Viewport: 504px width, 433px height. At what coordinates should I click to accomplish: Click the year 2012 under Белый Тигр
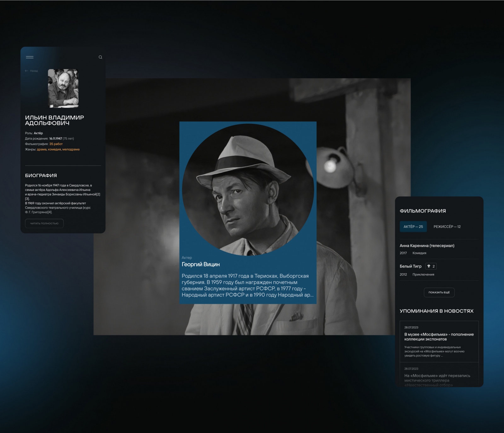coord(403,274)
